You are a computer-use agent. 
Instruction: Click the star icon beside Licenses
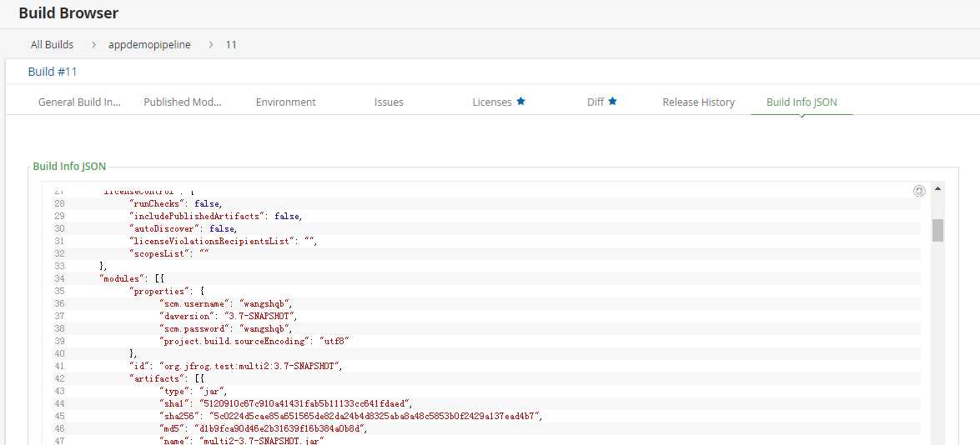point(520,101)
